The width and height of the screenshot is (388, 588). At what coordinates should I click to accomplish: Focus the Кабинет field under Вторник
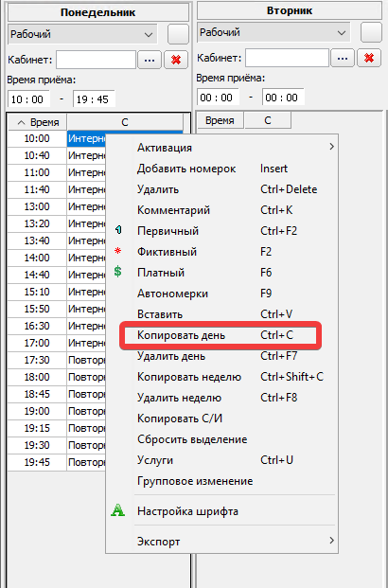coord(287,58)
